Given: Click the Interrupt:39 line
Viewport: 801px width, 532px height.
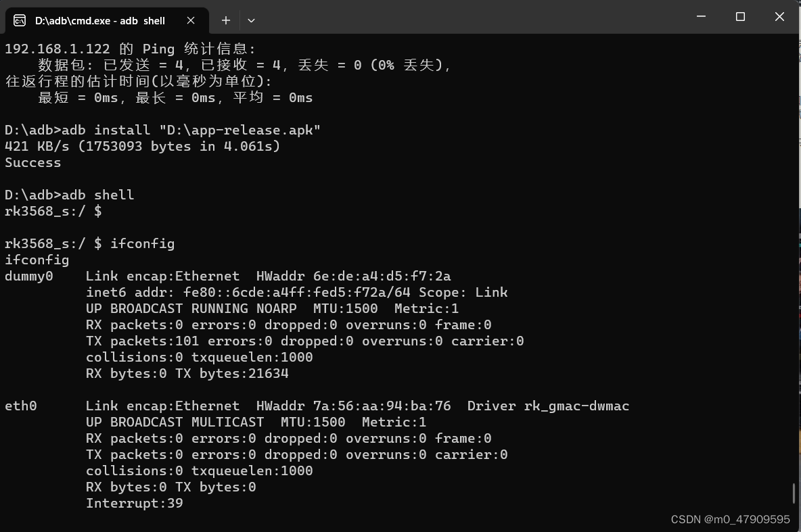Looking at the screenshot, I should [134, 503].
